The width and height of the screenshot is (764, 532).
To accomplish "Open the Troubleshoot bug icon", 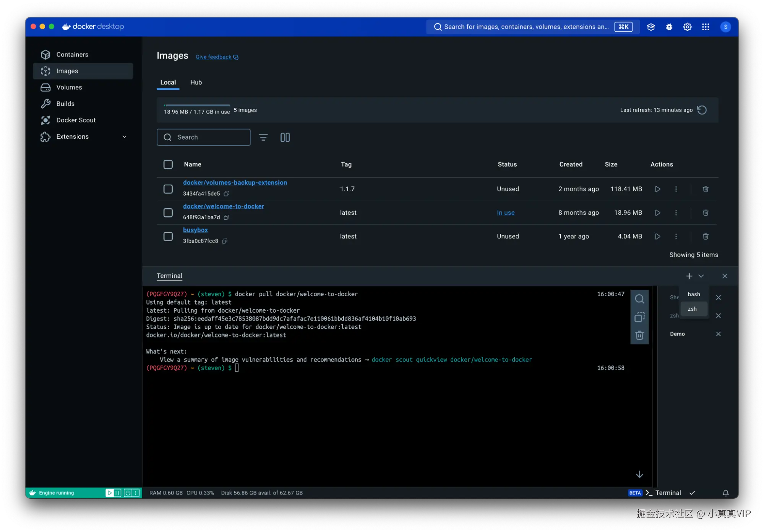I will [669, 27].
